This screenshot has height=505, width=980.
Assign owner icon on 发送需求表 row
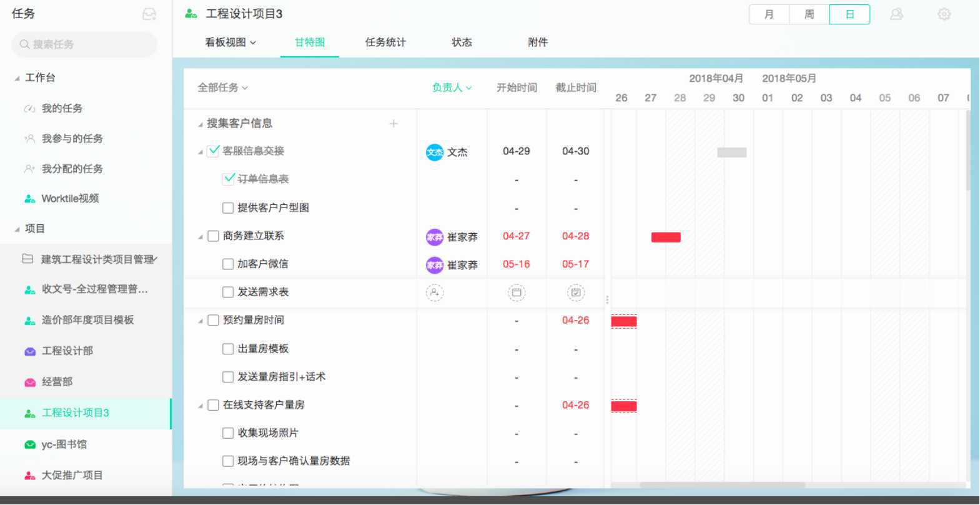pos(435,292)
